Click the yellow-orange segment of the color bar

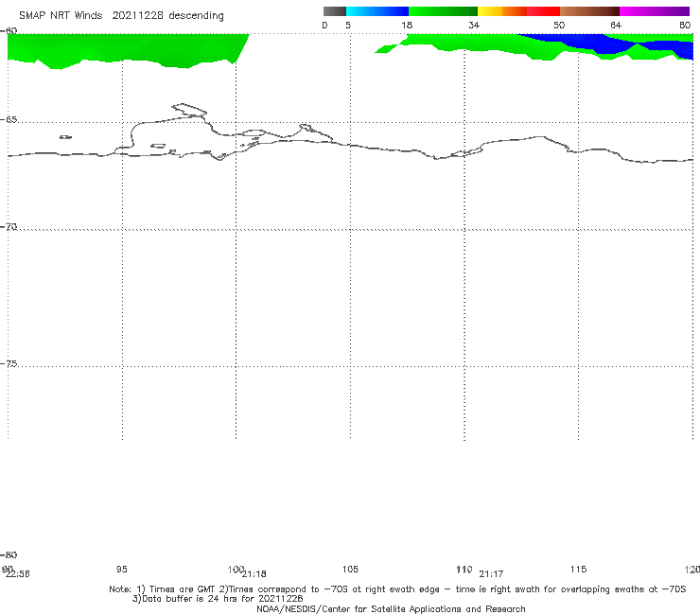tap(502, 11)
